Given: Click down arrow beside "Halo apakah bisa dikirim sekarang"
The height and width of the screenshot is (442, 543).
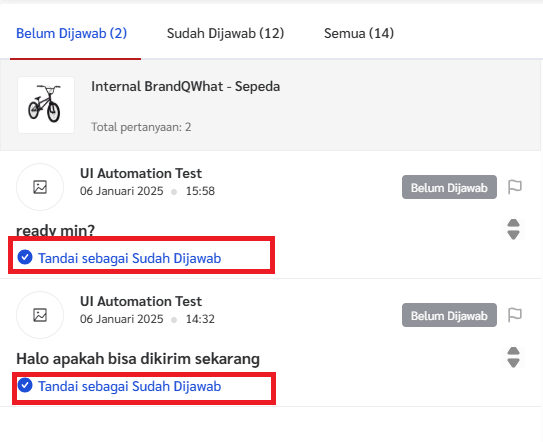Looking at the screenshot, I should [x=513, y=363].
